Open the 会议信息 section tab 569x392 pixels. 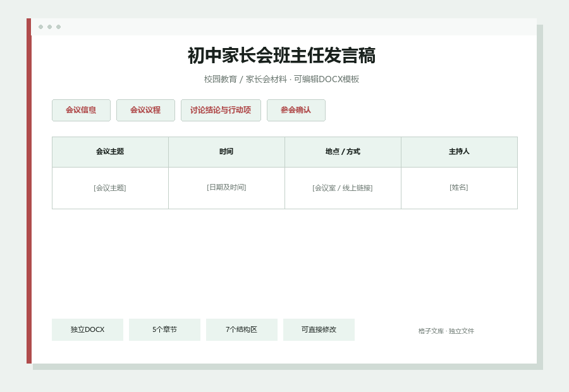pyautogui.click(x=81, y=111)
